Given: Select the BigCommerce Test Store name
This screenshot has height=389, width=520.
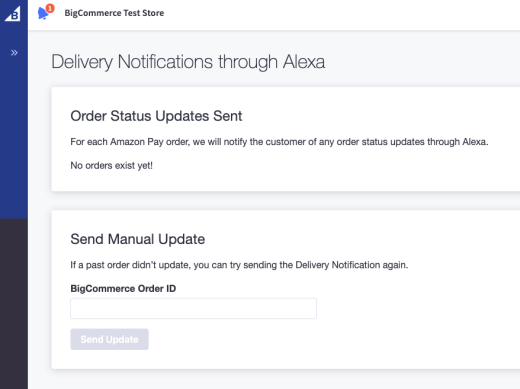Looking at the screenshot, I should (x=114, y=13).
